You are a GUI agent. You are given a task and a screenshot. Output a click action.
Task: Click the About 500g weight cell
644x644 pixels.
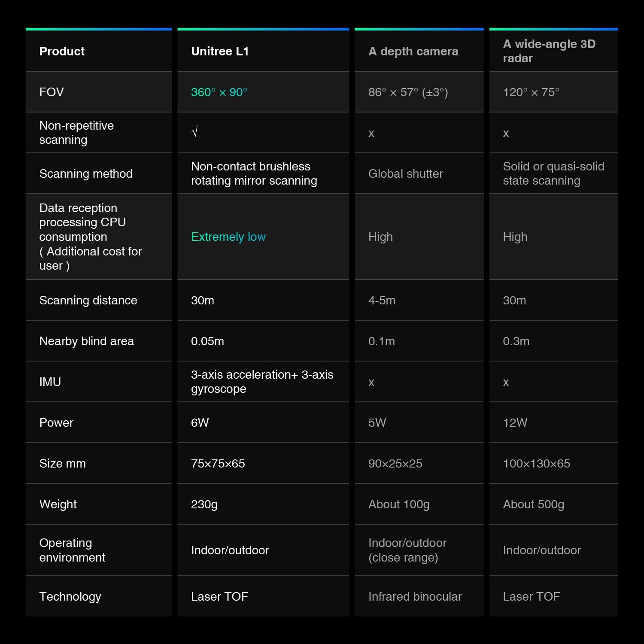coord(533,504)
